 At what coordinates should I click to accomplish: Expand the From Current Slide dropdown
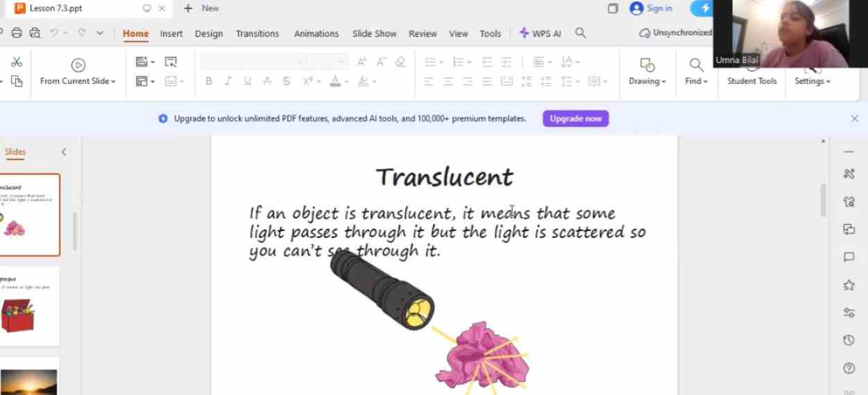(113, 82)
